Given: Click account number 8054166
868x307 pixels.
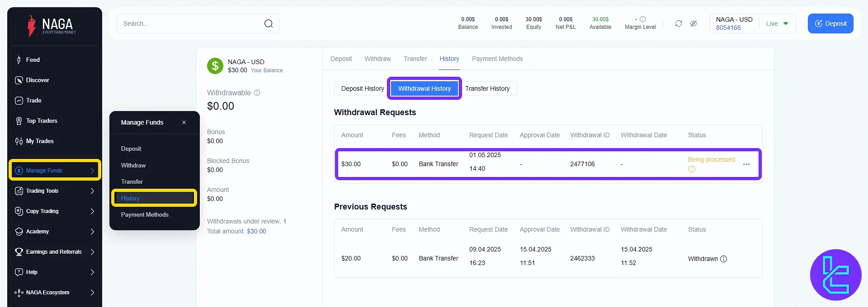Looking at the screenshot, I should [728, 28].
